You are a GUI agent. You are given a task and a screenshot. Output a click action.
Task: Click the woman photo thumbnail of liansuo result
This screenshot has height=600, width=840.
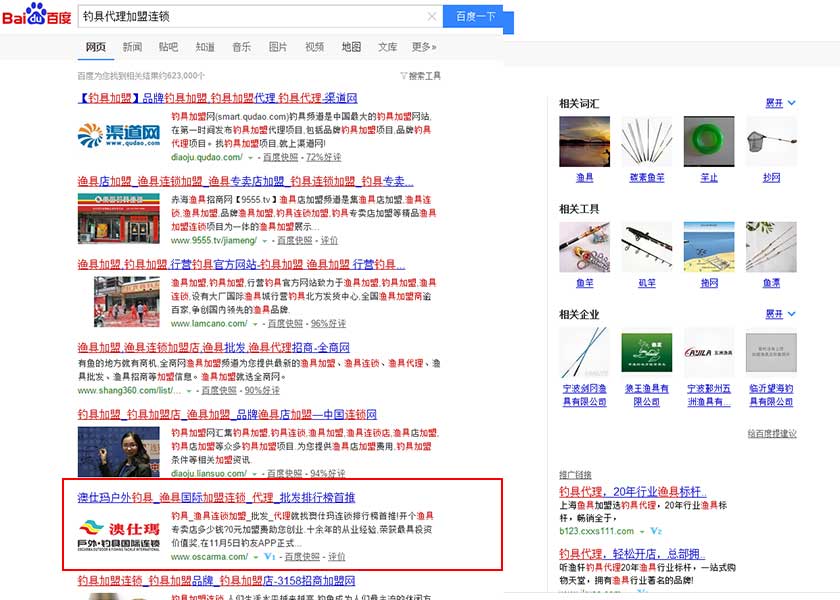(x=119, y=452)
